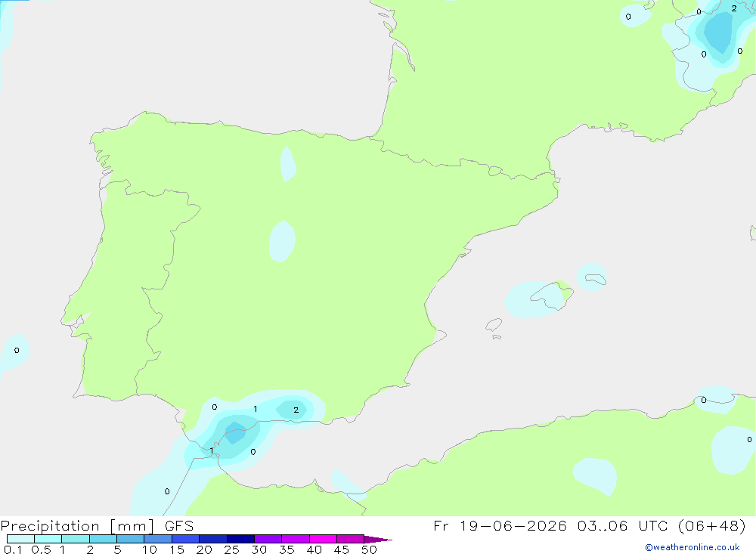The image size is (756, 554).
Task: Click the '10' legend scale label
Action: pos(149,549)
